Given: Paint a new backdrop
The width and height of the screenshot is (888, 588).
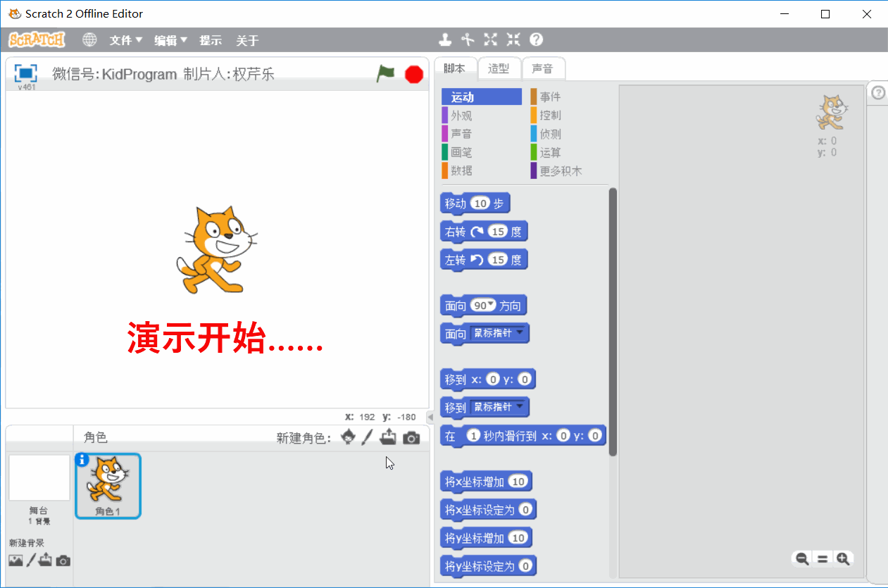Looking at the screenshot, I should [30, 561].
